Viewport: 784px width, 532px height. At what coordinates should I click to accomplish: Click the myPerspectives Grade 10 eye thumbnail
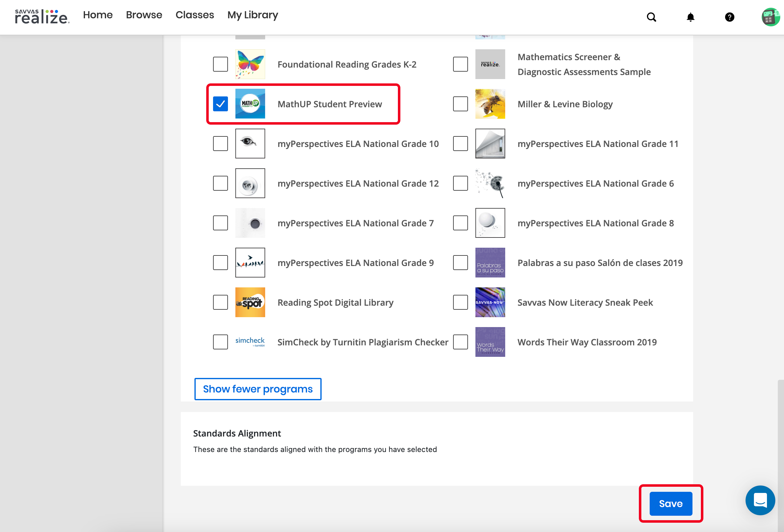point(250,144)
